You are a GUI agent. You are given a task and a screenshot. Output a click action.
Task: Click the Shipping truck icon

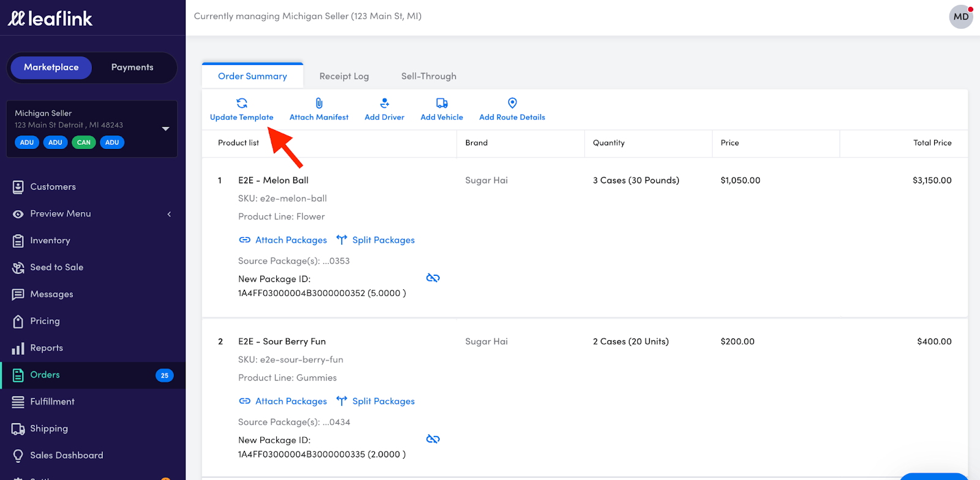[x=18, y=429]
